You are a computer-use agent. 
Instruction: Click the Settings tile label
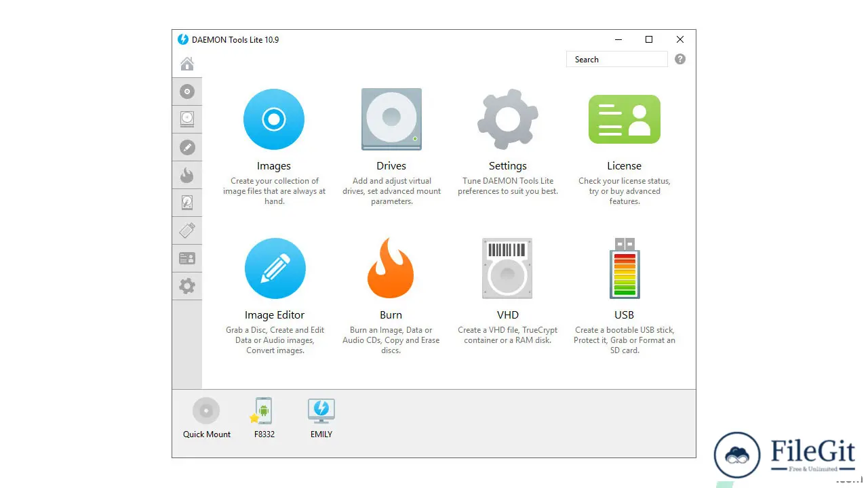click(x=508, y=166)
